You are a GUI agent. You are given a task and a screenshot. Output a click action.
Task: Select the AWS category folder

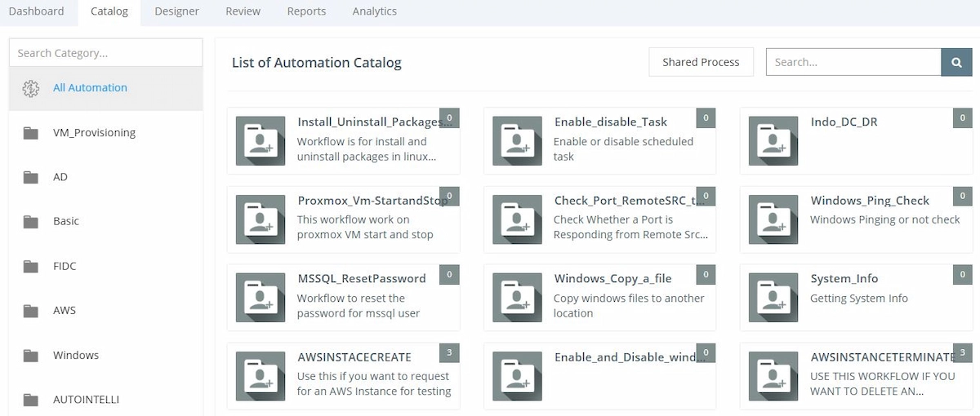(31, 311)
